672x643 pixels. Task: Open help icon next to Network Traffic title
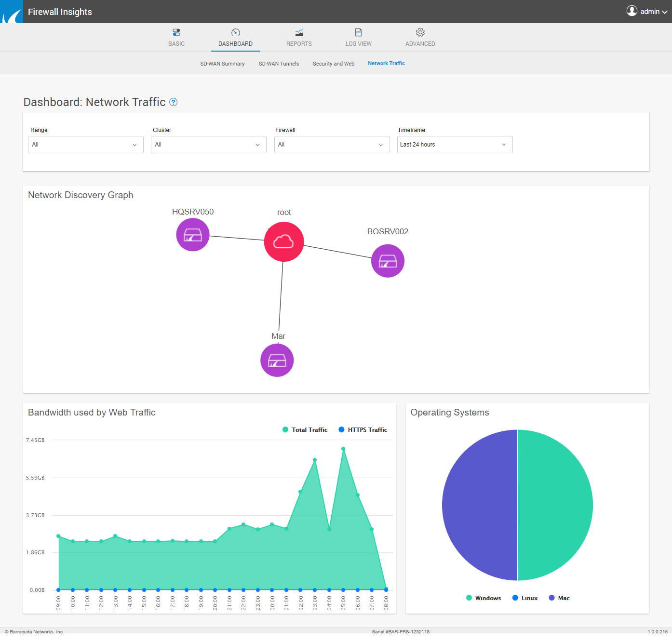coord(174,102)
